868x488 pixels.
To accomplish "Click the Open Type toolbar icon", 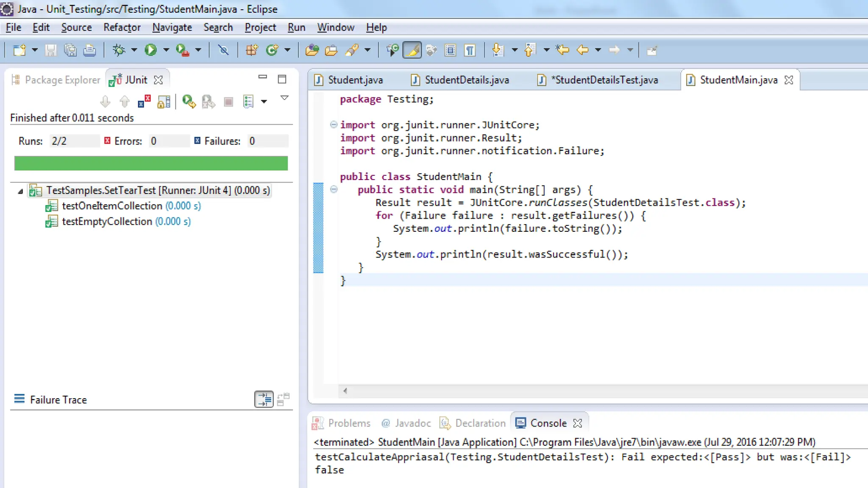I will (312, 50).
